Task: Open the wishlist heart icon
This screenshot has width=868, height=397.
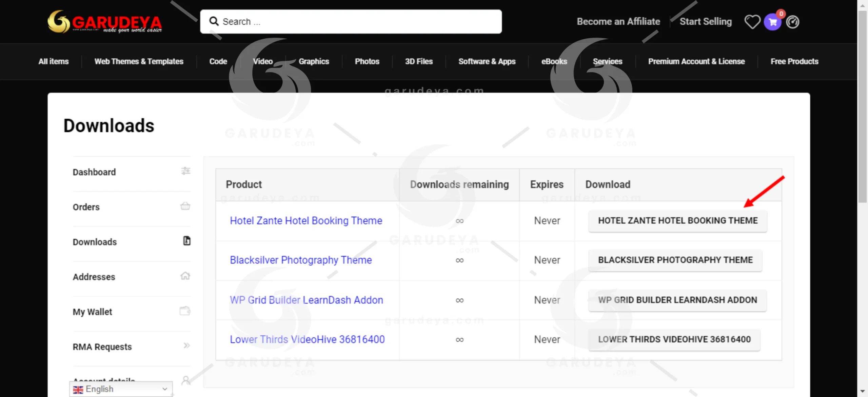Action: [752, 22]
